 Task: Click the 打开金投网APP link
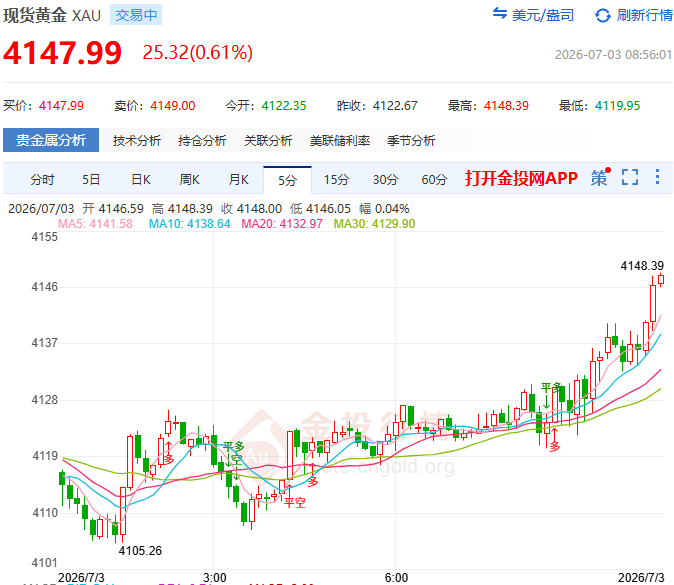click(521, 178)
